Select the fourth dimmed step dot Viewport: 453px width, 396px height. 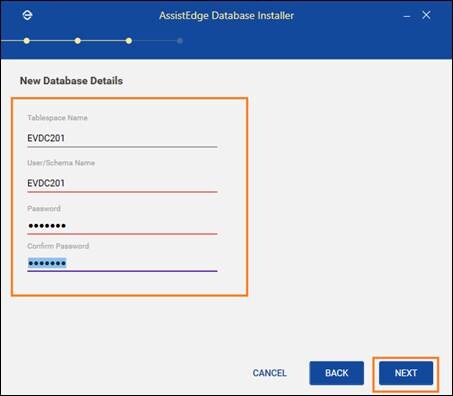tap(180, 41)
